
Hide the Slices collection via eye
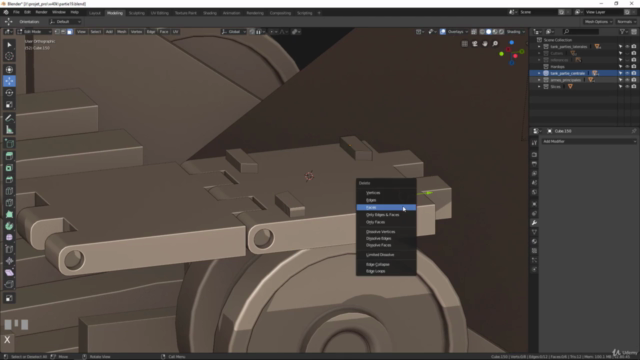pos(627,87)
